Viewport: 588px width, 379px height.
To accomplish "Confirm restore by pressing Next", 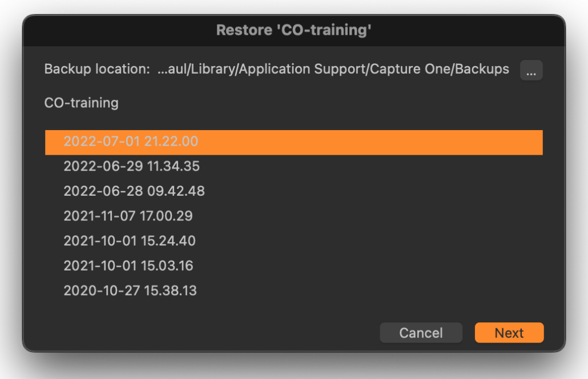I will tap(509, 333).
